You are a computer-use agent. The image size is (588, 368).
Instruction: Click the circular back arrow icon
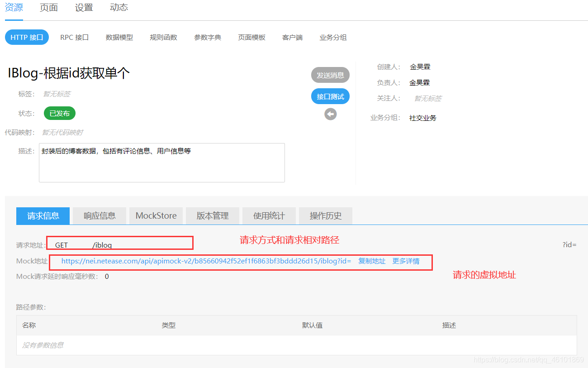click(x=330, y=114)
